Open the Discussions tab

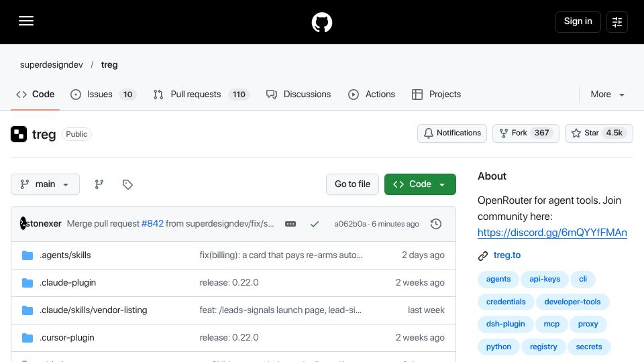pos(298,95)
